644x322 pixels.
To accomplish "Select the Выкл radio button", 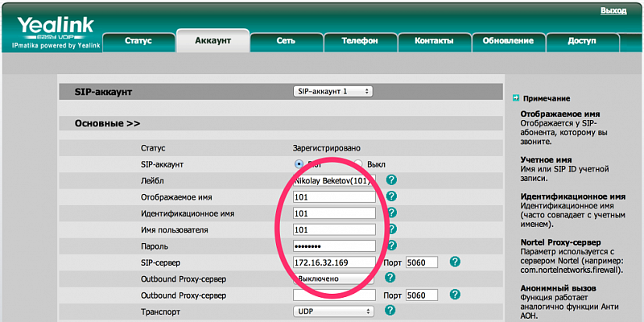I will pos(358,164).
